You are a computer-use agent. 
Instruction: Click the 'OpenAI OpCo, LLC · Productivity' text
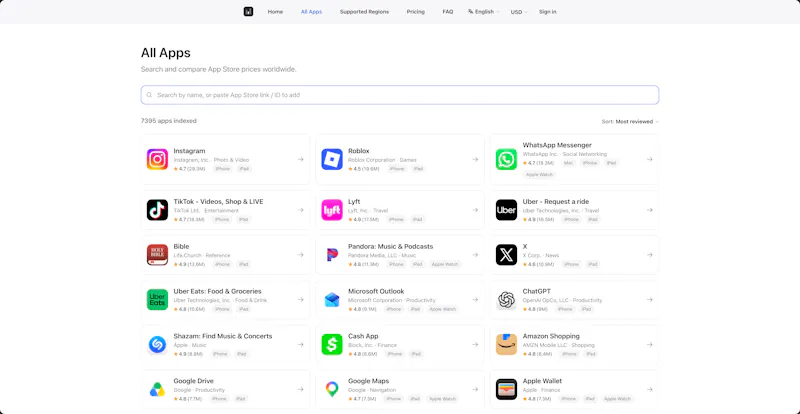point(562,300)
